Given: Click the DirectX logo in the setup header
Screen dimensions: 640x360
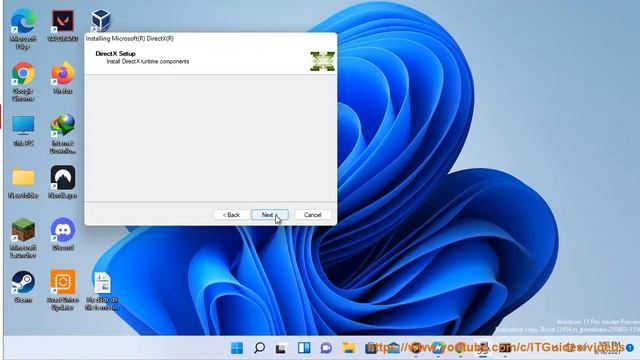Looking at the screenshot, I should click(322, 61).
